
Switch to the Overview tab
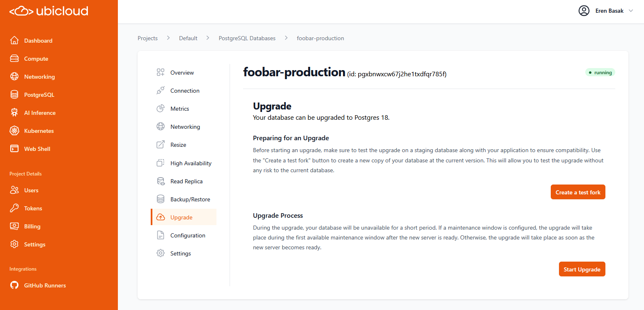pos(182,72)
